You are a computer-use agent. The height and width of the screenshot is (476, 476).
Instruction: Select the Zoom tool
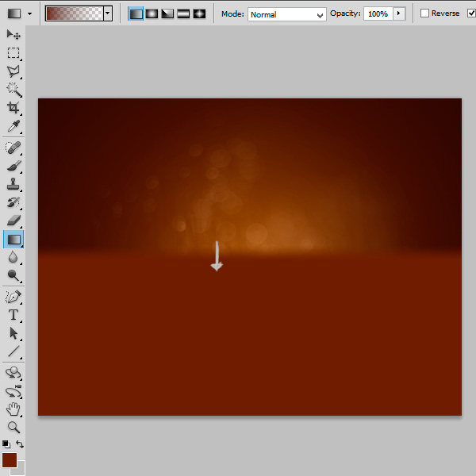pos(13,428)
